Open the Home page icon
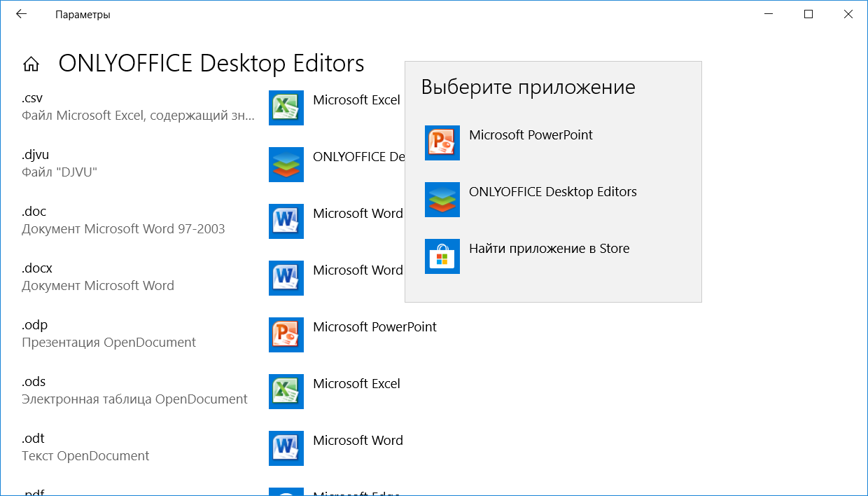This screenshot has height=496, width=868. pos(31,64)
